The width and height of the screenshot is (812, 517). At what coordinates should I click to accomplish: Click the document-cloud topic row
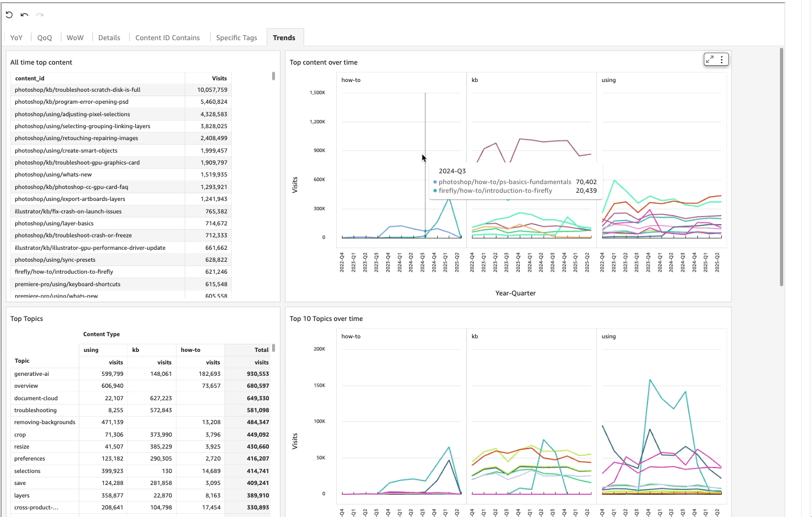141,398
